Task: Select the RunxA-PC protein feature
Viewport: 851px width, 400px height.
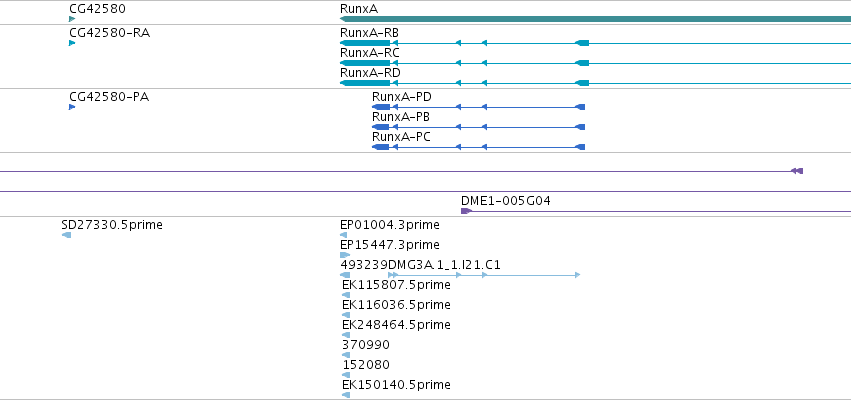Action: tap(479, 147)
